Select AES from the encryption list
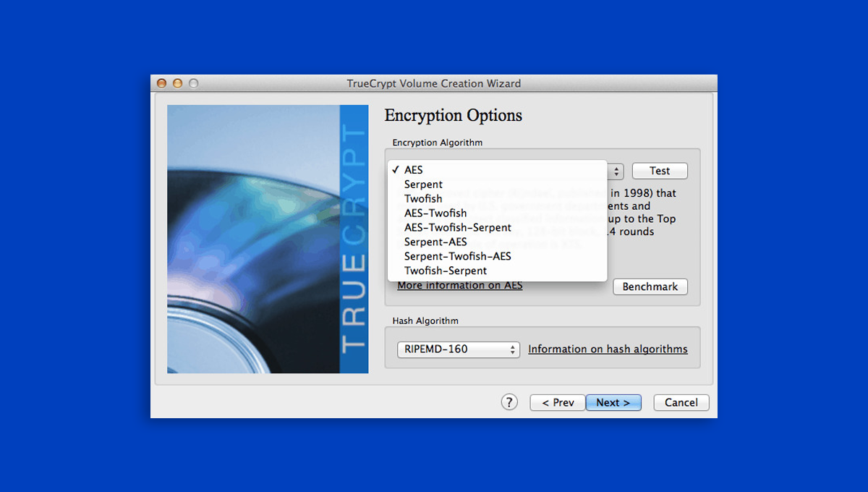The width and height of the screenshot is (868, 492). pyautogui.click(x=497, y=170)
